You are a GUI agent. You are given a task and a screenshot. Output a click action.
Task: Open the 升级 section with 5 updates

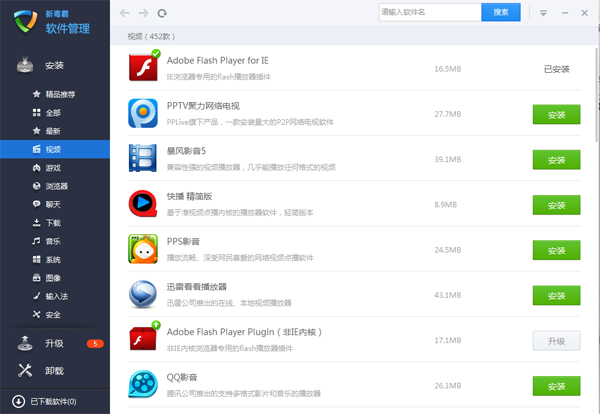55,343
